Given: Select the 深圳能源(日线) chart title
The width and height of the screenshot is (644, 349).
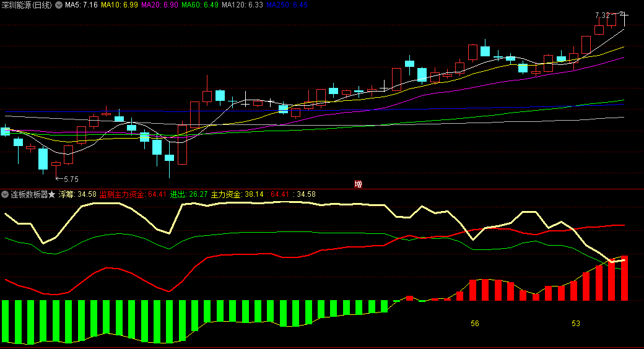Looking at the screenshot, I should [x=27, y=5].
